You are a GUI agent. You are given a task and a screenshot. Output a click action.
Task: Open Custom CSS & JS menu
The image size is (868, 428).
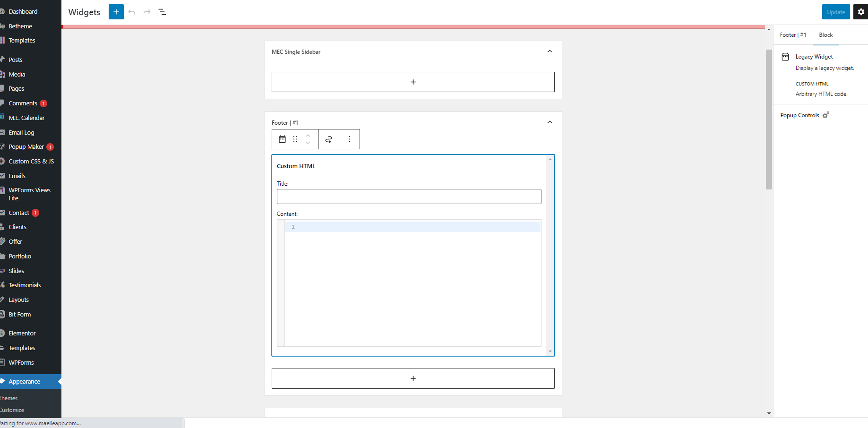pos(31,161)
